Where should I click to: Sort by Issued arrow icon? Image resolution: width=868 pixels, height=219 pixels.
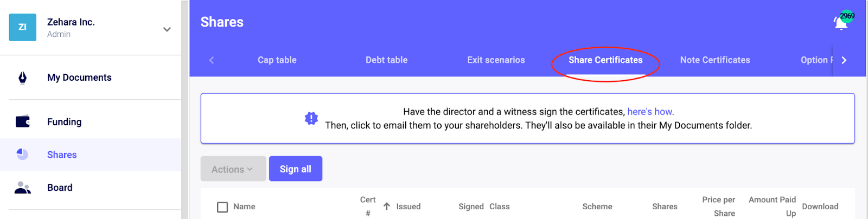click(386, 207)
